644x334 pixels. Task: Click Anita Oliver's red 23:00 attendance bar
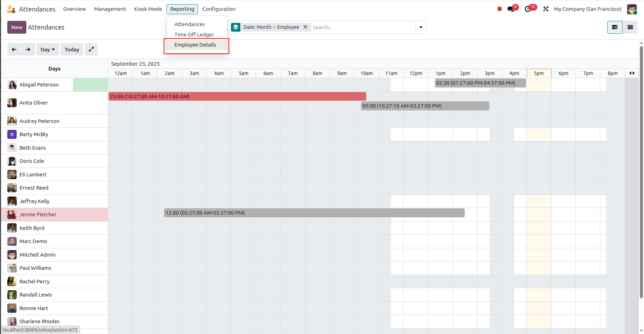237,97
